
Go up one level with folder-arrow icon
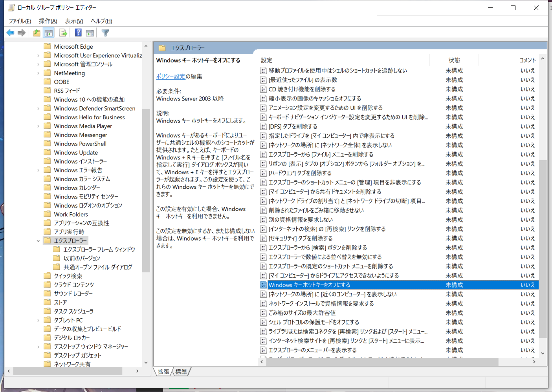point(37,33)
